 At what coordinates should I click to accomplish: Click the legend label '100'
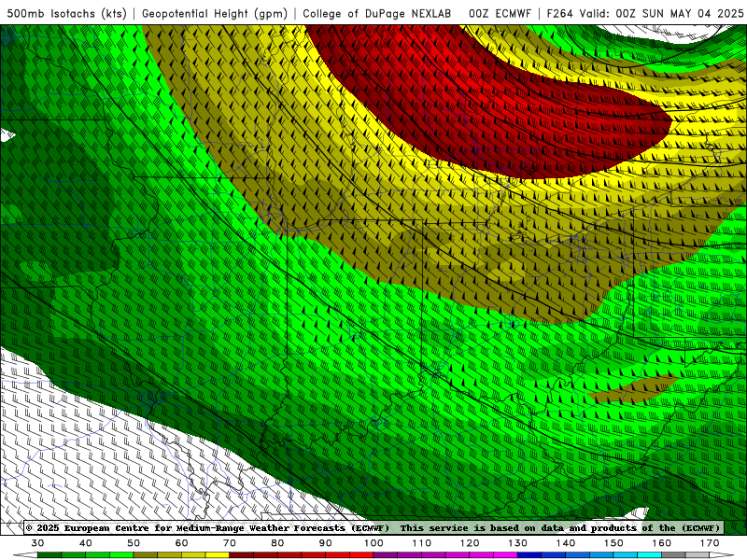(x=374, y=543)
